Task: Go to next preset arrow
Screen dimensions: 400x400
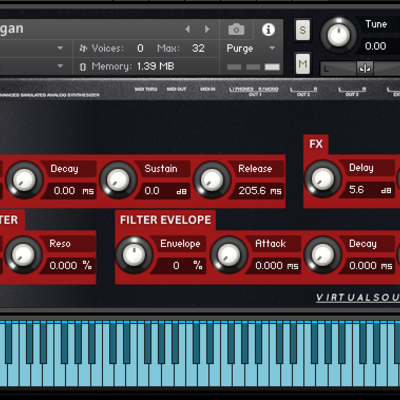Action: (x=207, y=29)
